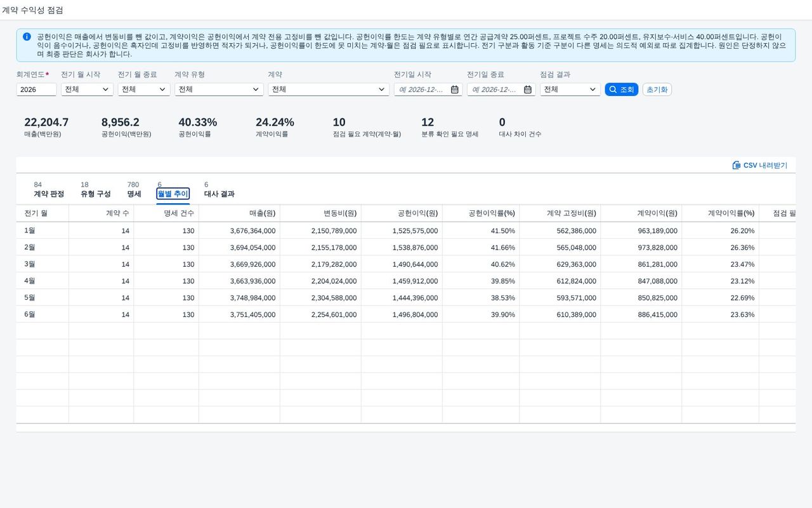Select the 1월 row cell
Screen dimensions: 812x508
pos(43,231)
